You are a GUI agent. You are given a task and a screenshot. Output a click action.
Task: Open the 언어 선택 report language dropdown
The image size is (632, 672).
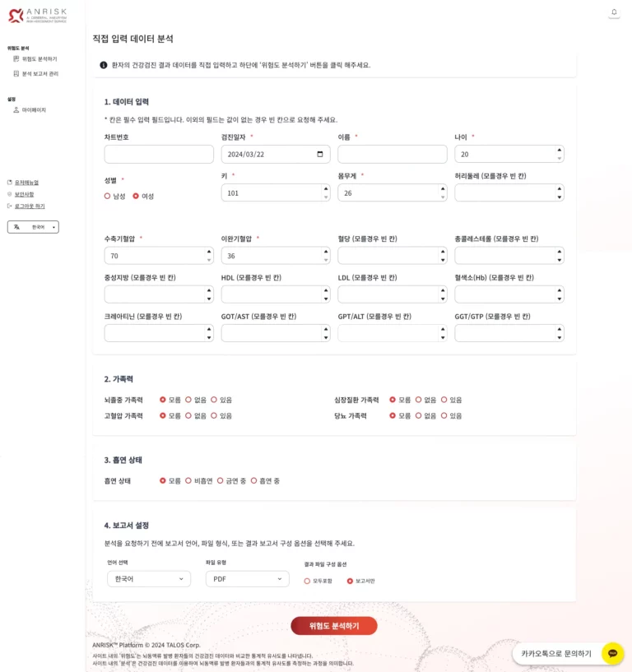(x=148, y=579)
